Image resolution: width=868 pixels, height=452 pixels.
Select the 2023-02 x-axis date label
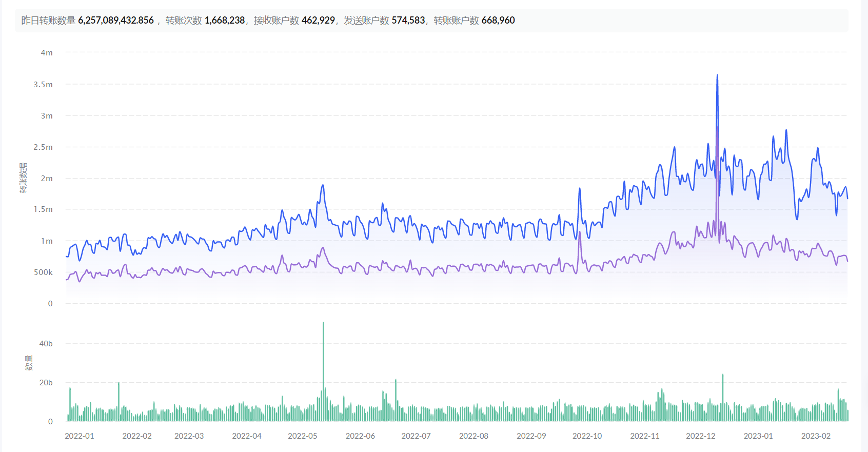[x=816, y=436]
